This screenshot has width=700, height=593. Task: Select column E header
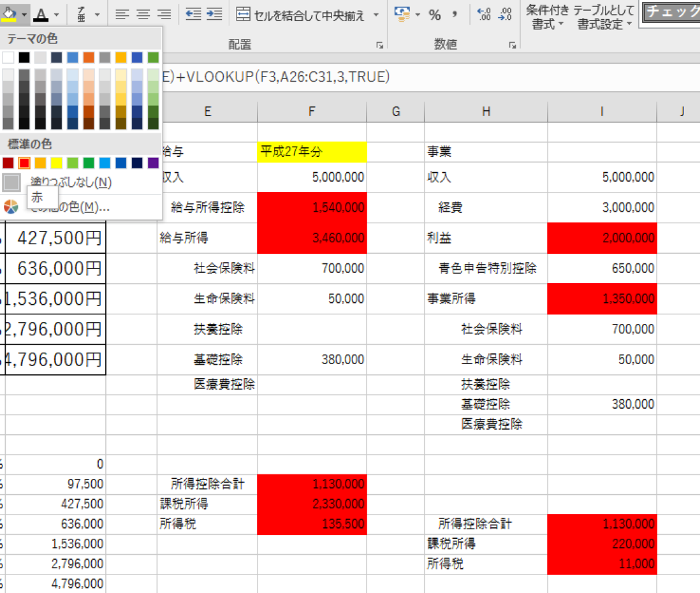(208, 112)
